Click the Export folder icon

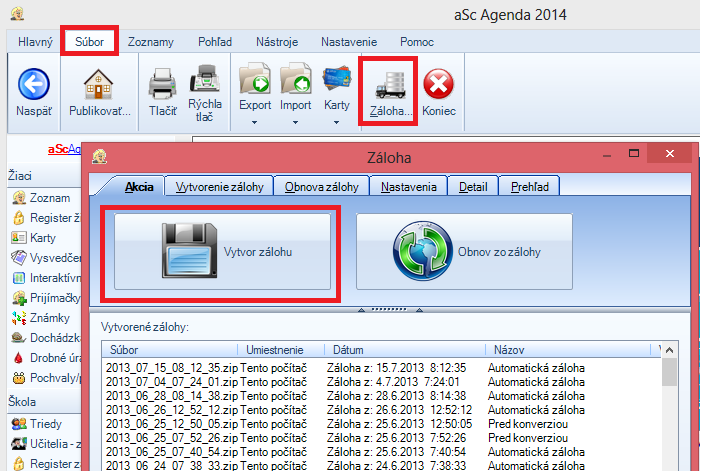255,78
